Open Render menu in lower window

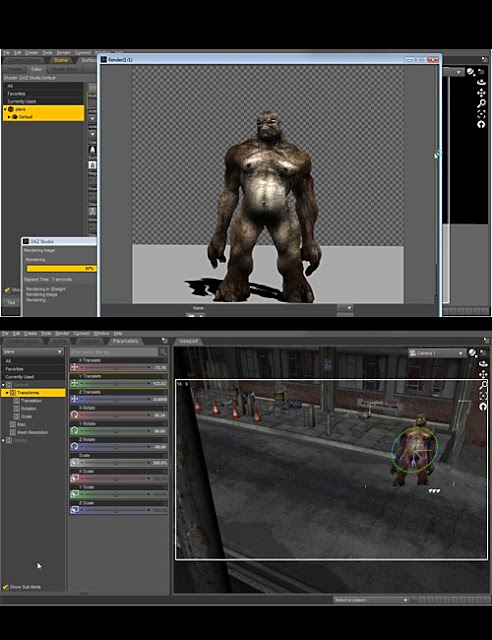[x=62, y=333]
